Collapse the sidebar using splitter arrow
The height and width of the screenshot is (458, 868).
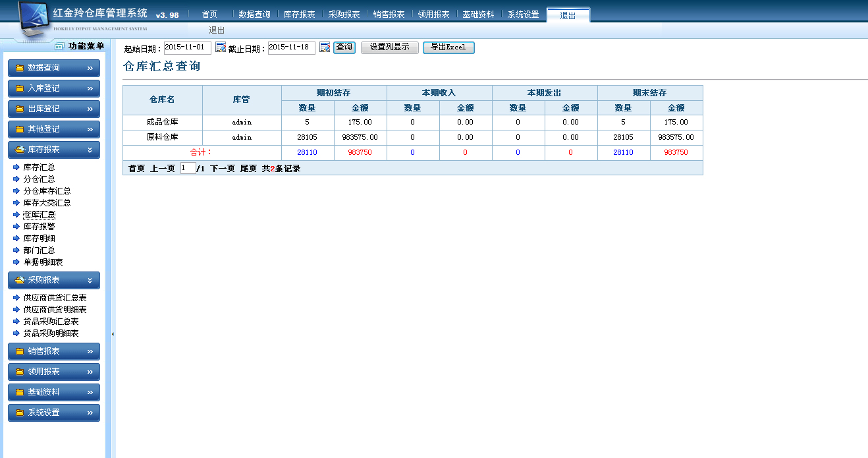(x=113, y=334)
